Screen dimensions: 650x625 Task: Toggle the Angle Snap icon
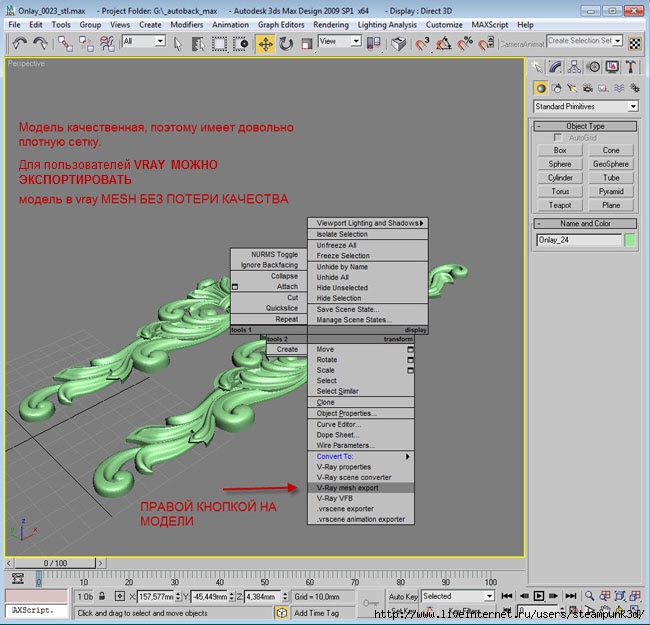point(444,43)
